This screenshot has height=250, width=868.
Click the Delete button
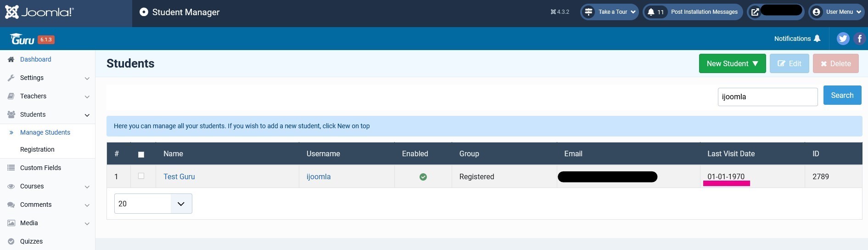coord(835,63)
